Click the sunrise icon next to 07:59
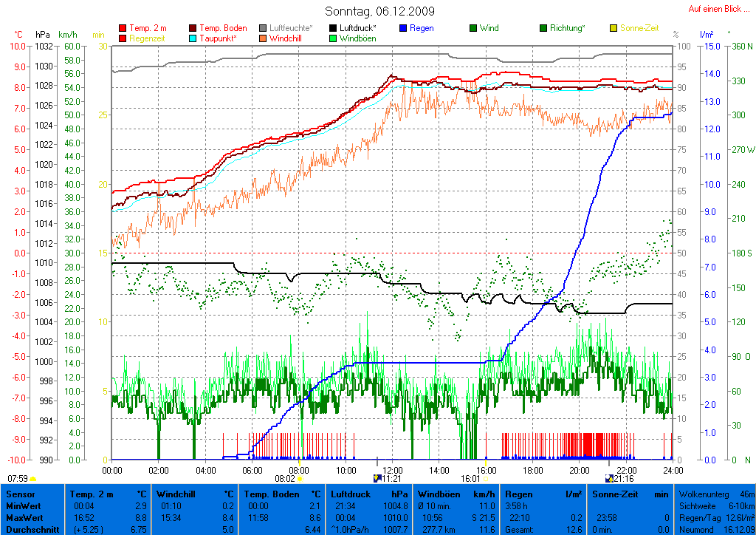This screenshot has height=535, width=756. (x=33, y=479)
